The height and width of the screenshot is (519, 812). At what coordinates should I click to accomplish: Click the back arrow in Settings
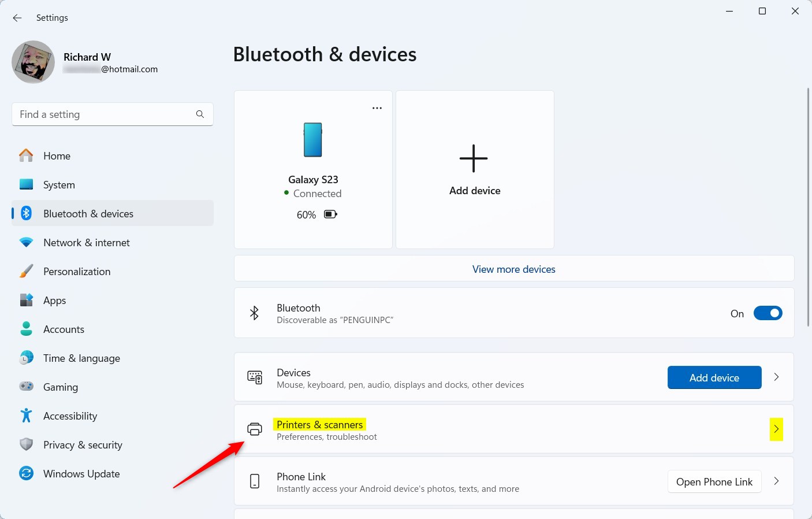point(17,18)
